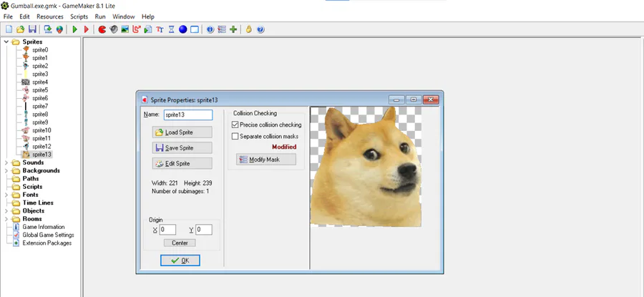Open the Scripts menu
Image resolution: width=644 pixels, height=297 pixels.
pyautogui.click(x=79, y=16)
